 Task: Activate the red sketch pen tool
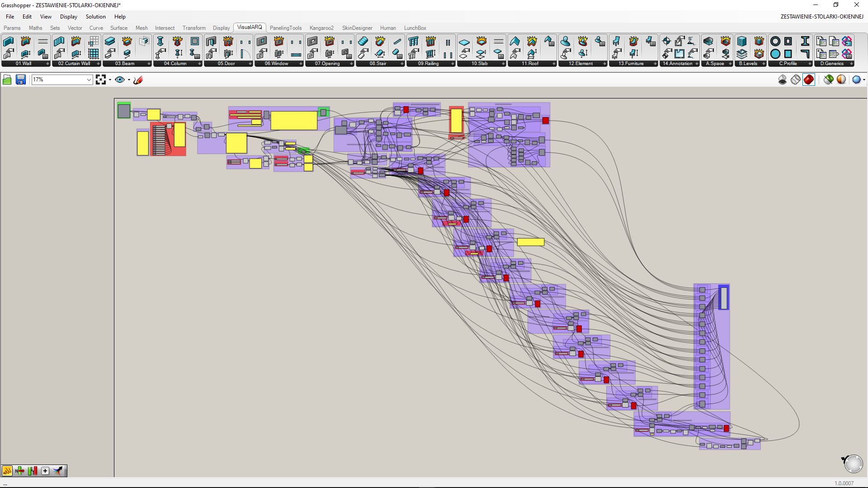click(138, 80)
